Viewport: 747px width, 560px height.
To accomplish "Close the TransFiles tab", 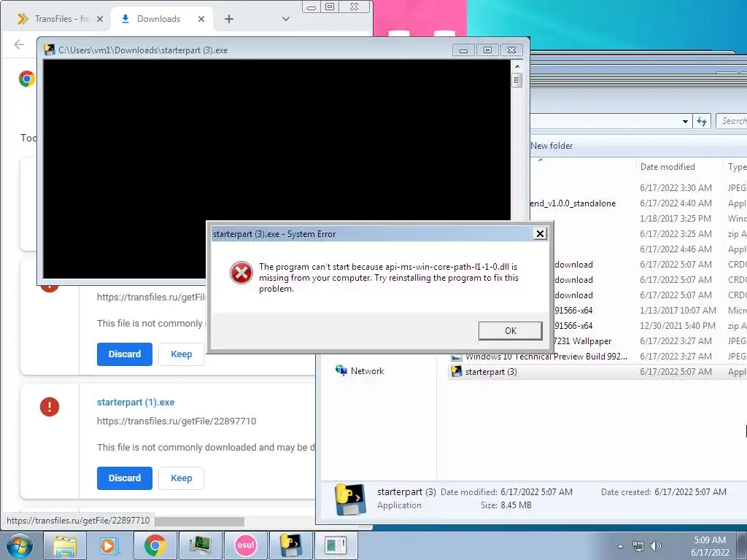I will coord(99,19).
